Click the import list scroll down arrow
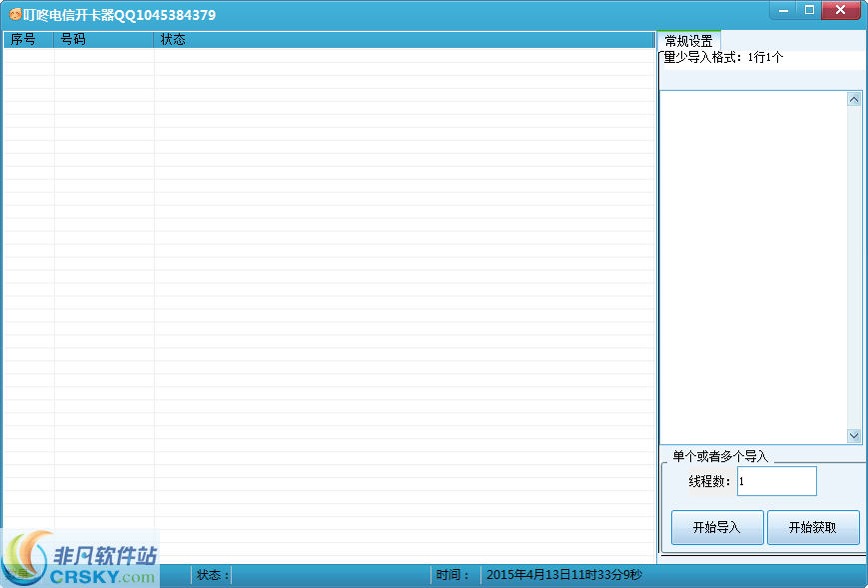The image size is (868, 588). coord(854,436)
